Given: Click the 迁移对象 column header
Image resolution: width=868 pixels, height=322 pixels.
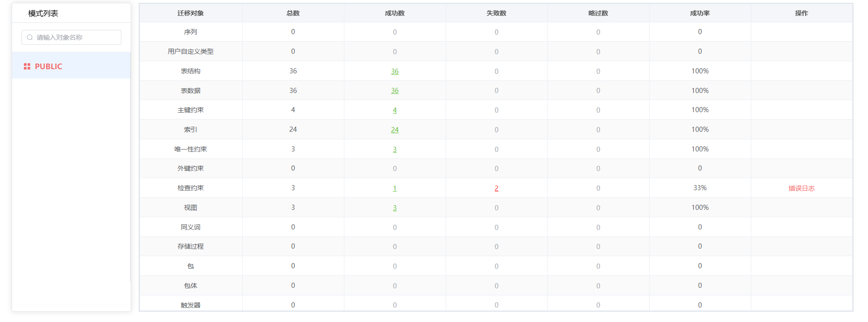Looking at the screenshot, I should click(190, 13).
